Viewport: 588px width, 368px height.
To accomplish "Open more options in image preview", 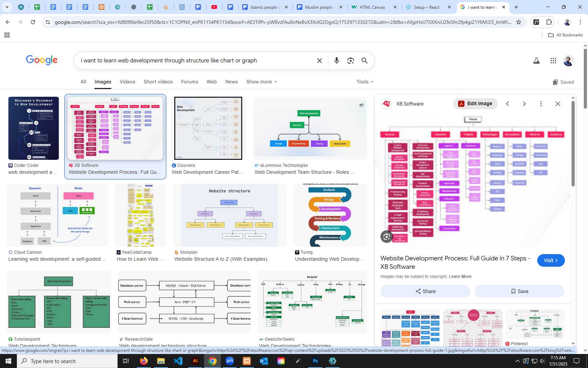I will tap(541, 104).
